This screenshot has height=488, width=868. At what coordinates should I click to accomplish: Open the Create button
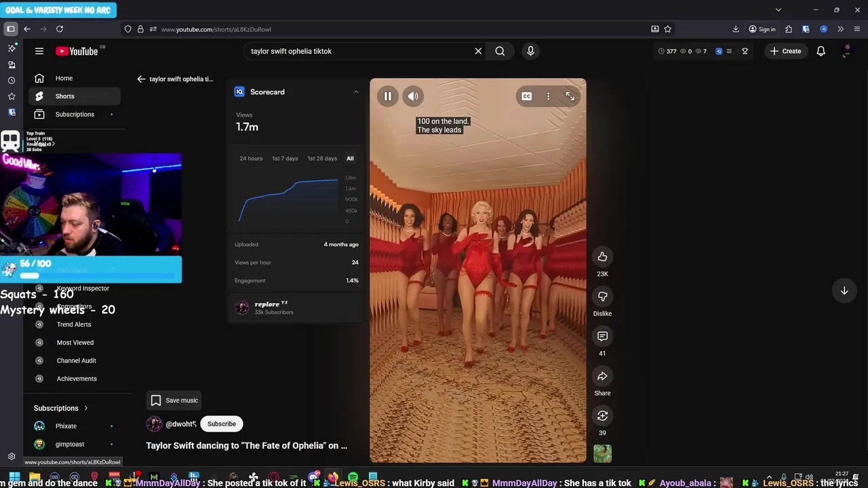[785, 51]
